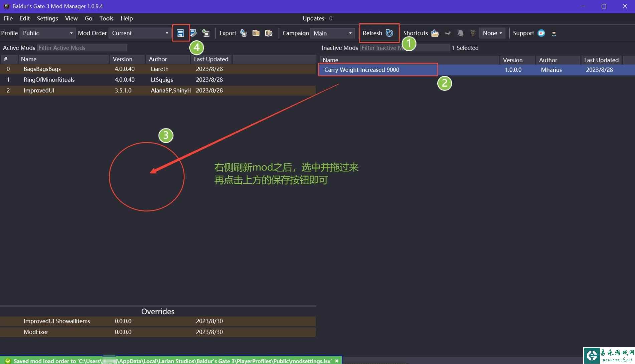Click the 1.0.0.0 version cell
Screen dimensions: 635x364
[x=513, y=70]
